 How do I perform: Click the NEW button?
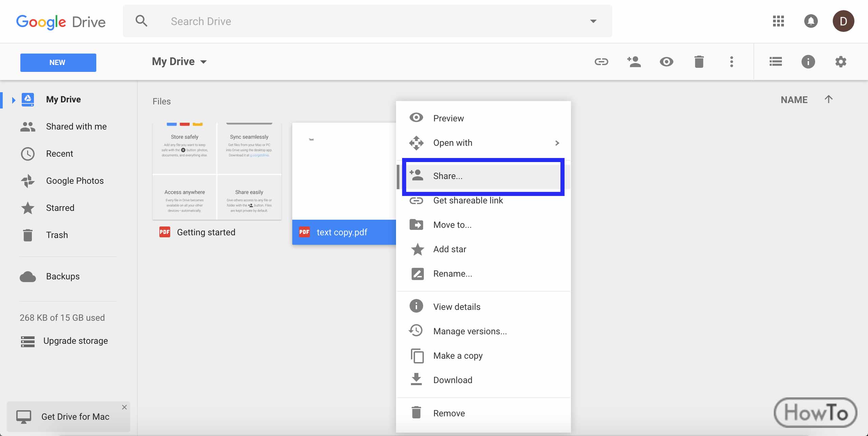click(58, 62)
